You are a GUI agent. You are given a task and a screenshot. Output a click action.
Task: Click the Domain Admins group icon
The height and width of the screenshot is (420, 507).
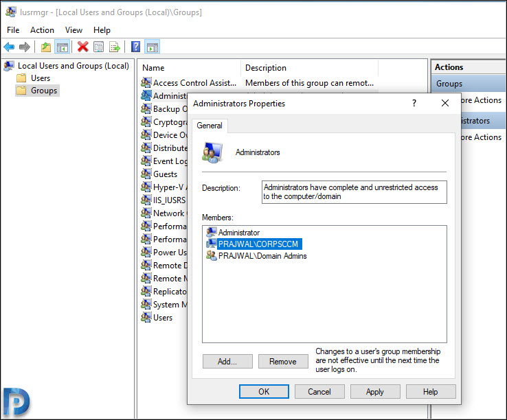point(212,255)
